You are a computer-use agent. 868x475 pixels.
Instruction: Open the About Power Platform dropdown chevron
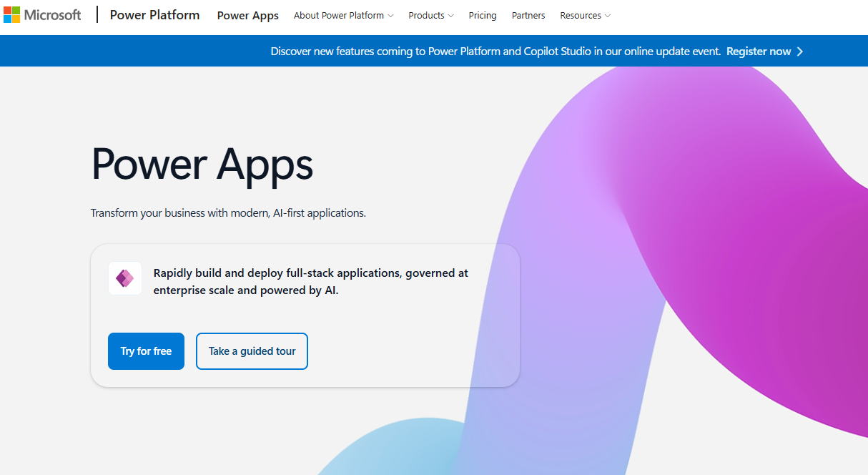coord(390,15)
